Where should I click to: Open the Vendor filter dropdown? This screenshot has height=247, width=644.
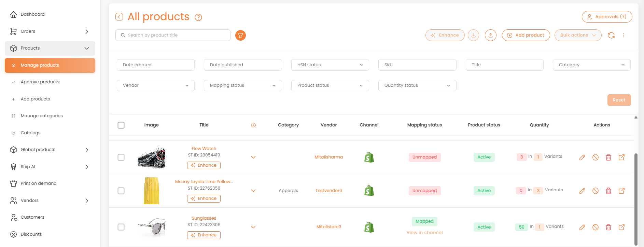156,85
